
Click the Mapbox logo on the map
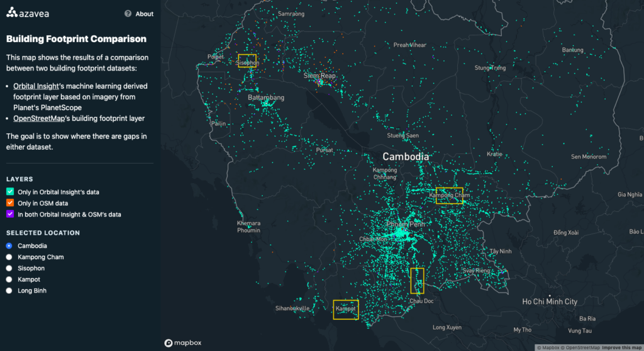183,343
